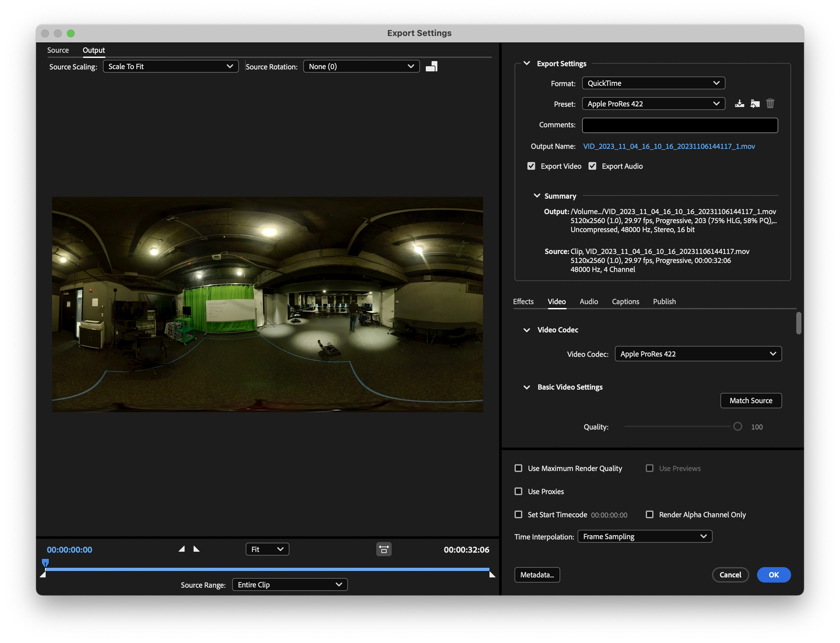Image resolution: width=840 pixels, height=643 pixels.
Task: Click the In point triangle on timeline
Action: [43, 574]
